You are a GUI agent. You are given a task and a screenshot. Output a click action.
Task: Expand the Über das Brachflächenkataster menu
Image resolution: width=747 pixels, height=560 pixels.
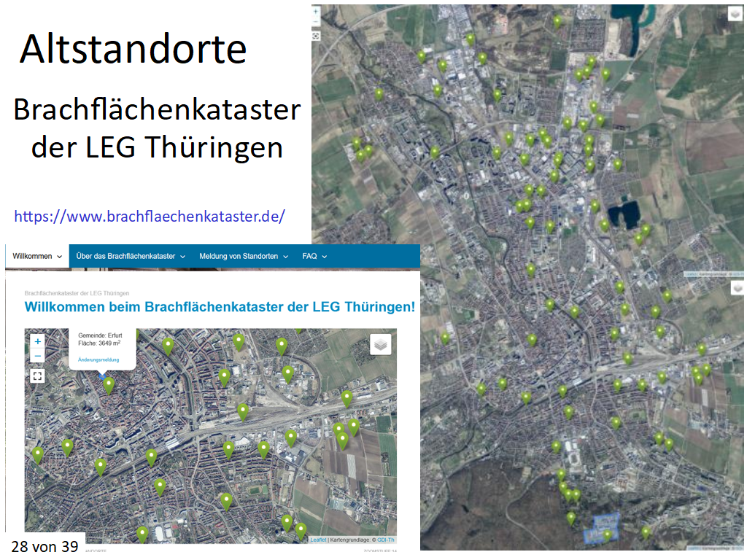(x=131, y=256)
